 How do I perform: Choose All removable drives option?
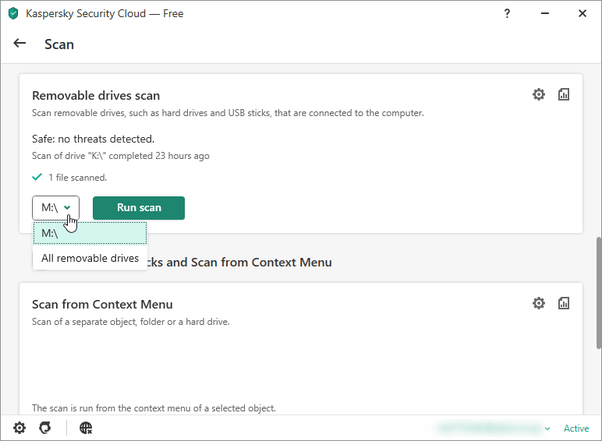pyautogui.click(x=90, y=258)
